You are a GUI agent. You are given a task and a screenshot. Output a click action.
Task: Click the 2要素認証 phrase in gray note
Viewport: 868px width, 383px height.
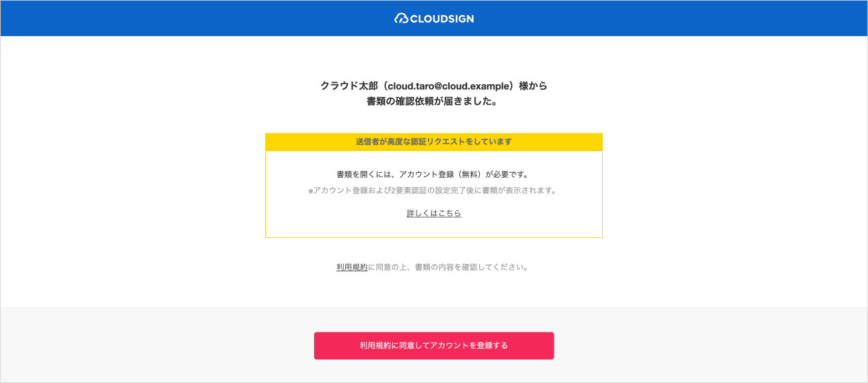(x=407, y=191)
